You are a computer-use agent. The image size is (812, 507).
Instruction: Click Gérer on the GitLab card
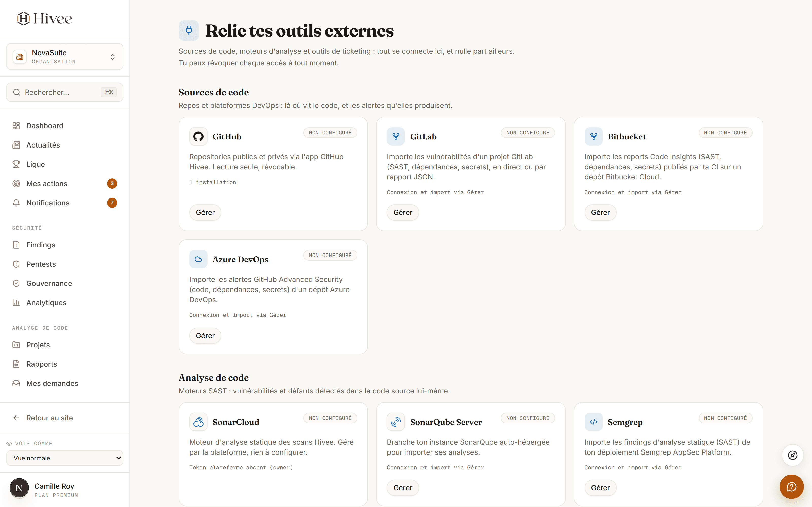tap(403, 213)
